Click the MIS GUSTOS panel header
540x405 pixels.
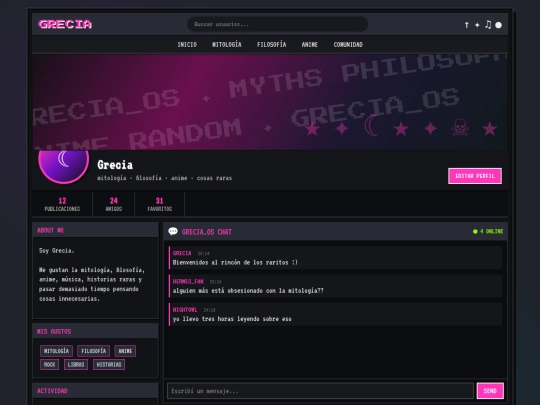(95, 331)
